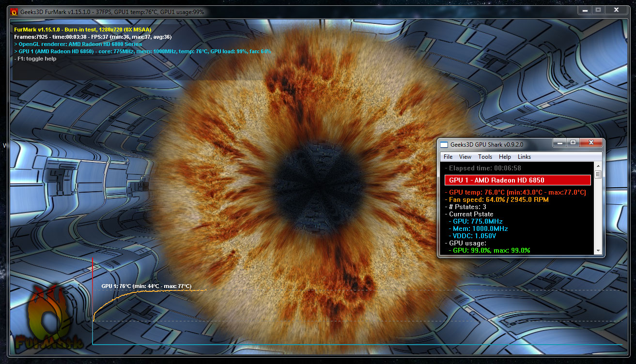Close the GPU Shark window
This screenshot has height=364, width=636.
point(590,143)
